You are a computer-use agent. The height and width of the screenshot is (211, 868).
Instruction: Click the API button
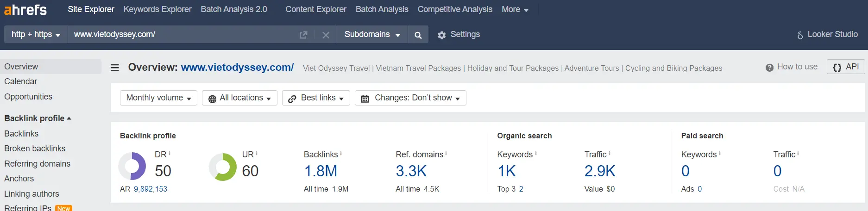point(846,67)
